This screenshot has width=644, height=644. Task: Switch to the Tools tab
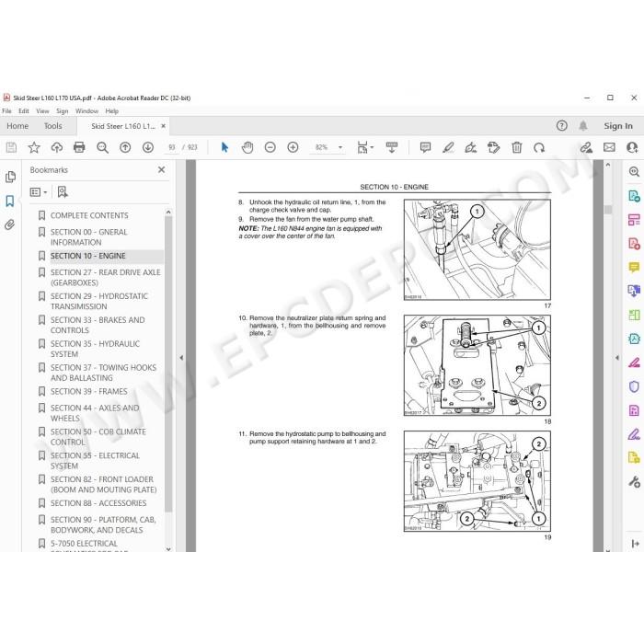click(53, 126)
